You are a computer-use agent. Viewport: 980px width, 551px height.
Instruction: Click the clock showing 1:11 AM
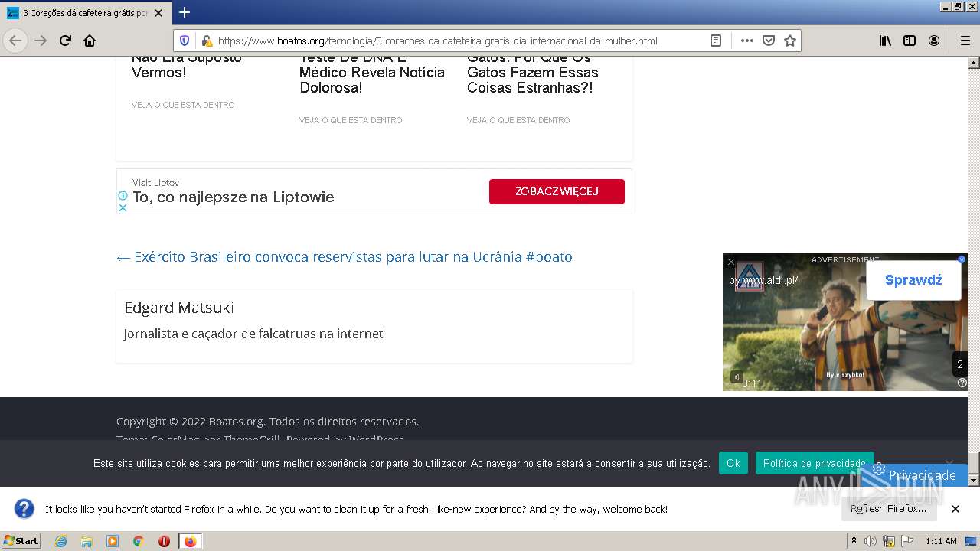click(x=941, y=541)
